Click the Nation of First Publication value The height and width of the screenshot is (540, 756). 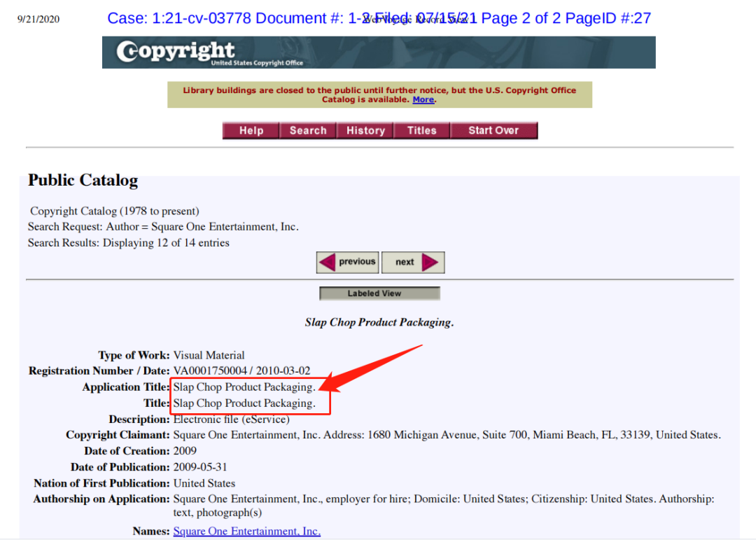[x=204, y=483]
